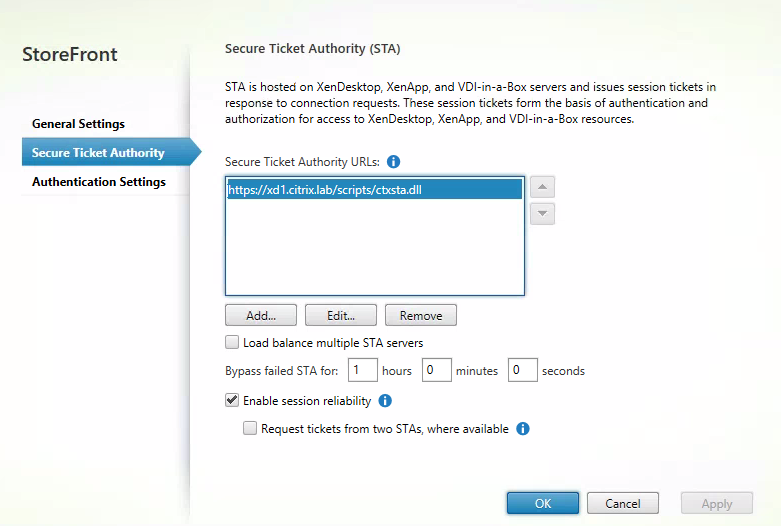This screenshot has height=526, width=781.
Task: Uncheck Enable session reliability
Action: point(233,401)
